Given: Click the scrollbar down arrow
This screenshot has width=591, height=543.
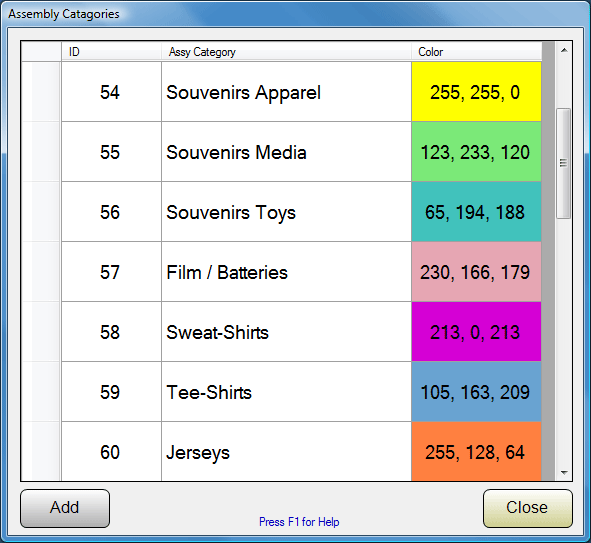Looking at the screenshot, I should coord(564,473).
